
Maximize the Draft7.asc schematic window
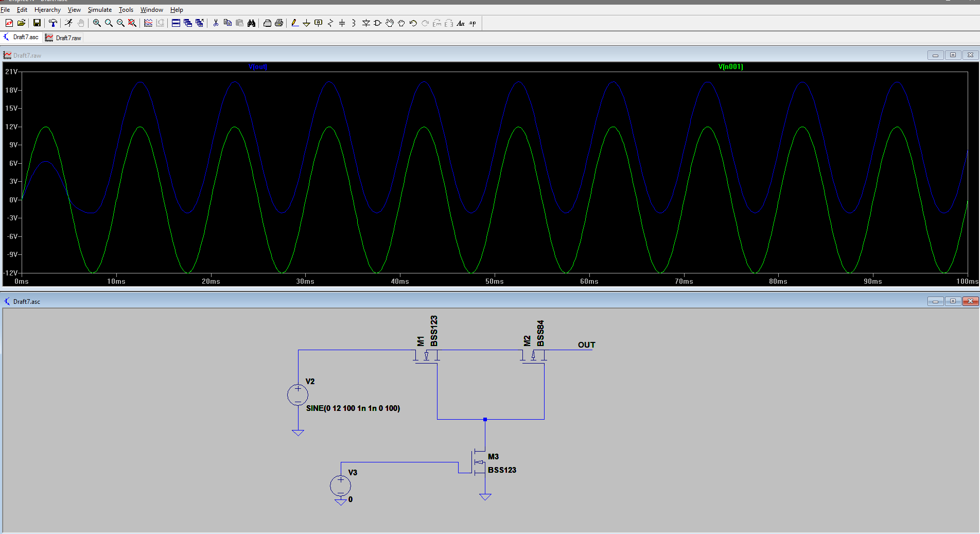click(953, 301)
